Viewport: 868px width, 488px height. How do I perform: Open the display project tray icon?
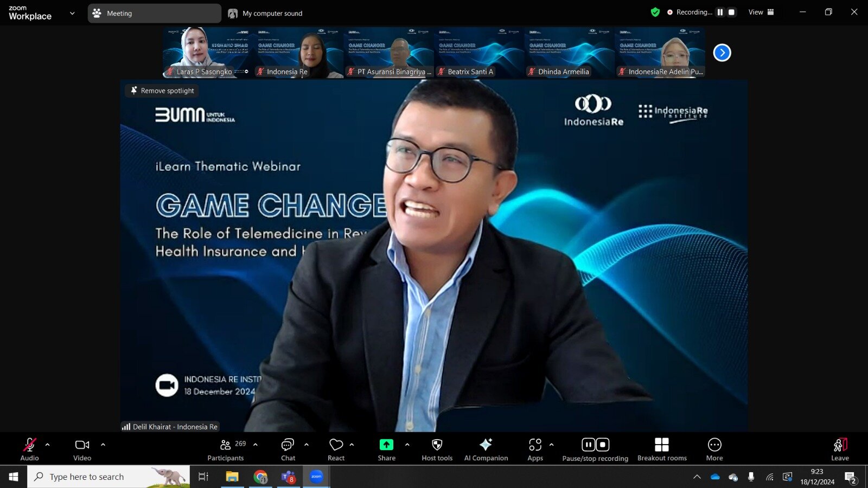click(x=787, y=477)
